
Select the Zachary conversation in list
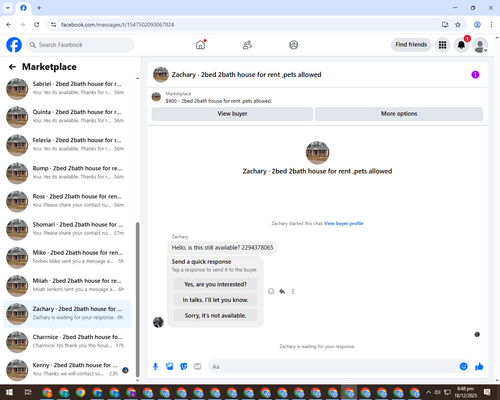(67, 313)
